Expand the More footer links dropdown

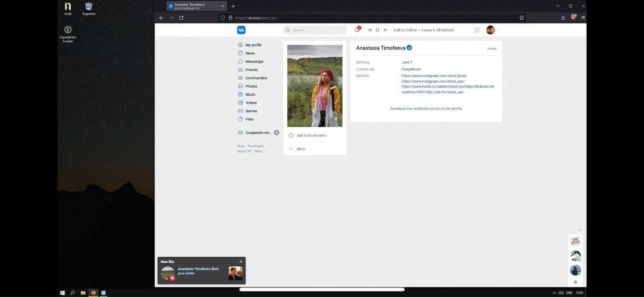click(x=260, y=152)
